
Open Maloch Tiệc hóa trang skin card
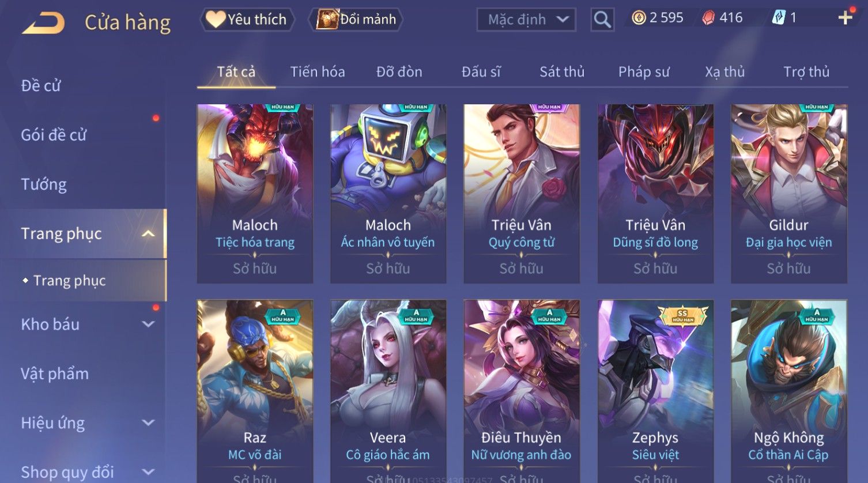[255, 194]
